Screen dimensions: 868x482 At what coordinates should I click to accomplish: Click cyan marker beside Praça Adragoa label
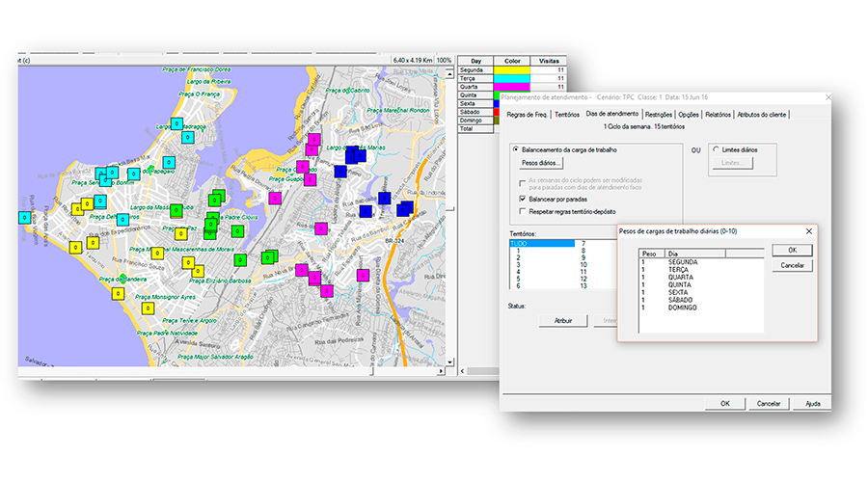click(x=176, y=123)
